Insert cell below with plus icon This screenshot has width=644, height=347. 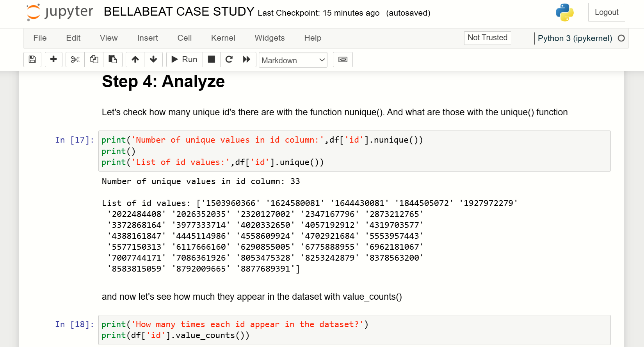tap(53, 59)
